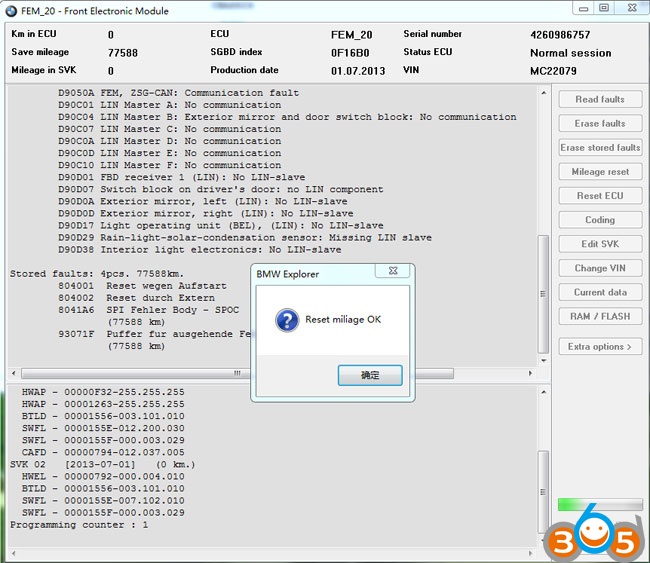
Task: Click SVK 02 [2013-07-01] line
Action: pos(102,464)
